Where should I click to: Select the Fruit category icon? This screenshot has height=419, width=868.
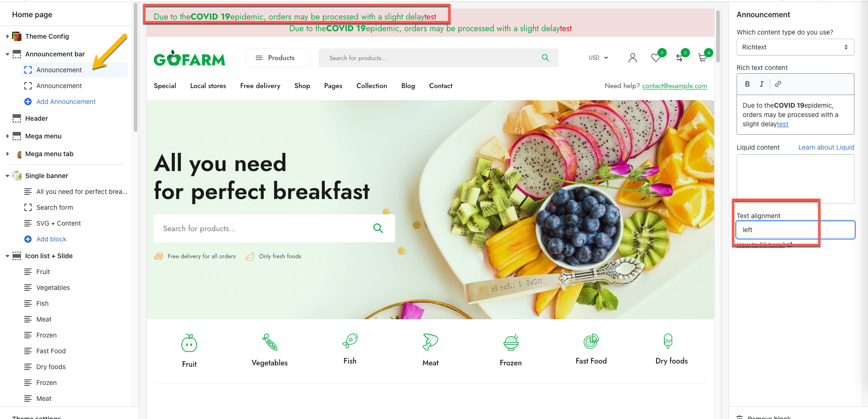189,343
